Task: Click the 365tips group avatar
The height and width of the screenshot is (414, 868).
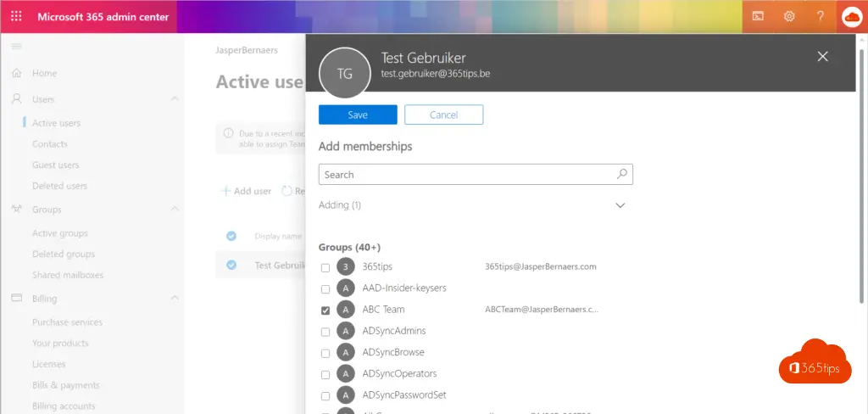Action: pos(346,266)
